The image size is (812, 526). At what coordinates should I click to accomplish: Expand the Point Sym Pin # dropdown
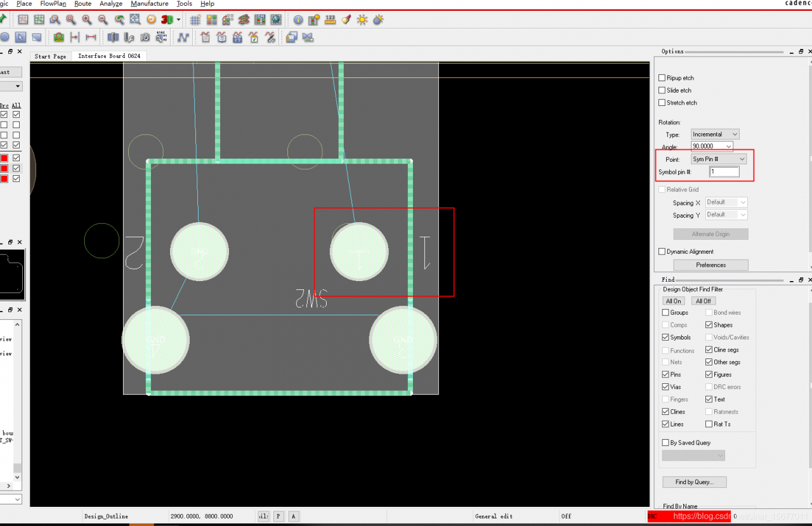719,159
